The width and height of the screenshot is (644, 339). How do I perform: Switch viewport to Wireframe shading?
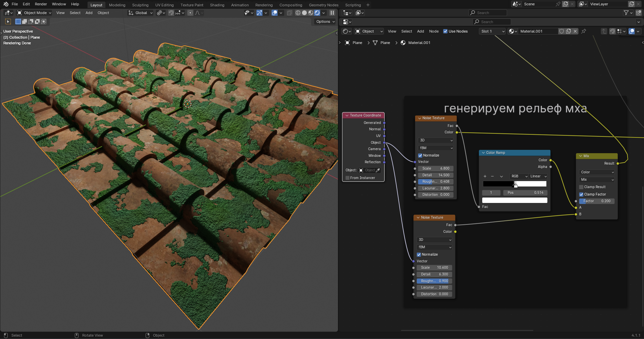click(298, 13)
